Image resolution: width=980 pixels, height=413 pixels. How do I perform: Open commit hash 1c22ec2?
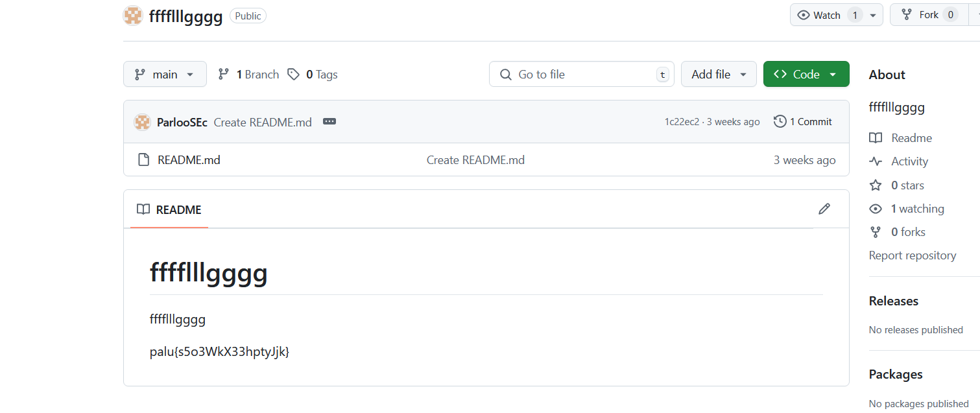pos(682,122)
